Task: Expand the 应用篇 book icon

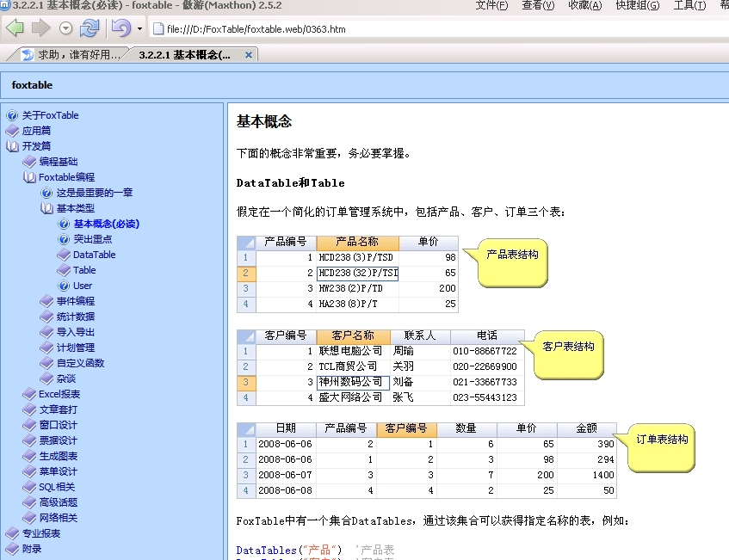Action: (x=13, y=131)
